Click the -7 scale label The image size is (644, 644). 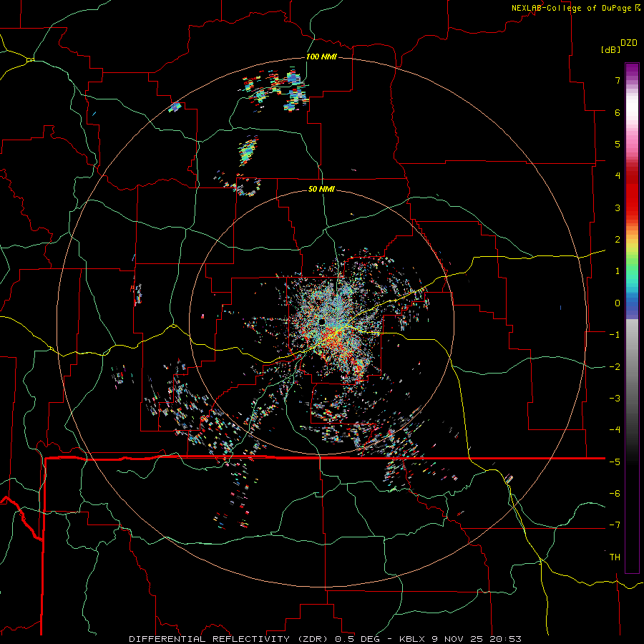(615, 525)
